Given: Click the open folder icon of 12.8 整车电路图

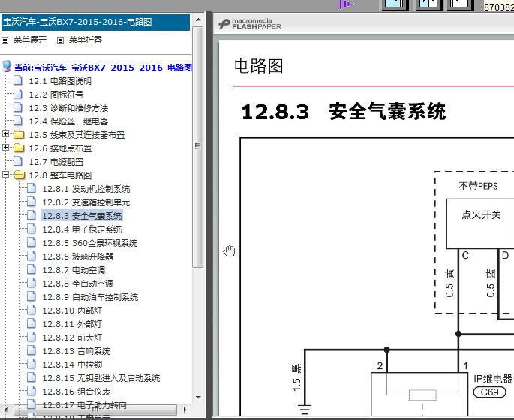Looking at the screenshot, I should click(x=19, y=175).
